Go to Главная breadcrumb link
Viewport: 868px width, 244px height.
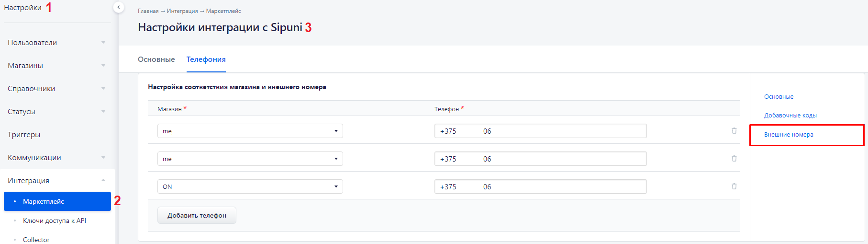pos(148,11)
